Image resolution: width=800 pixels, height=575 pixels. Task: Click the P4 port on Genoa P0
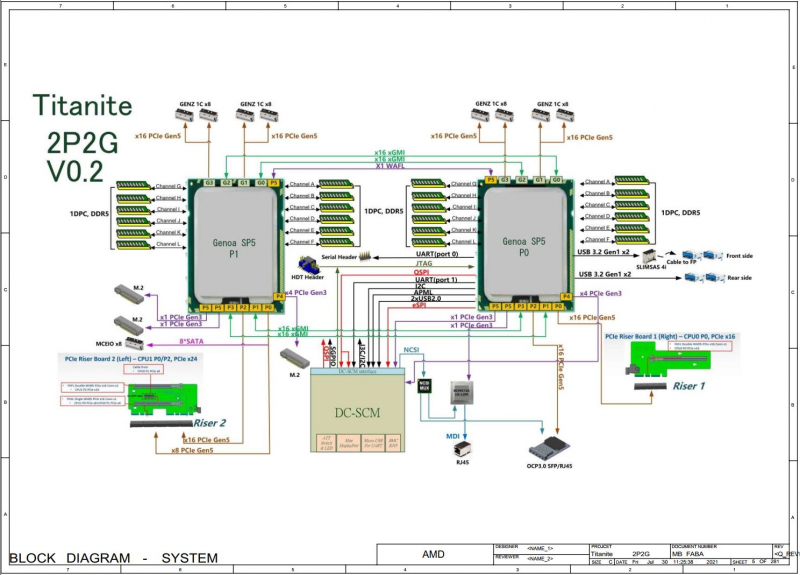pos(565,296)
